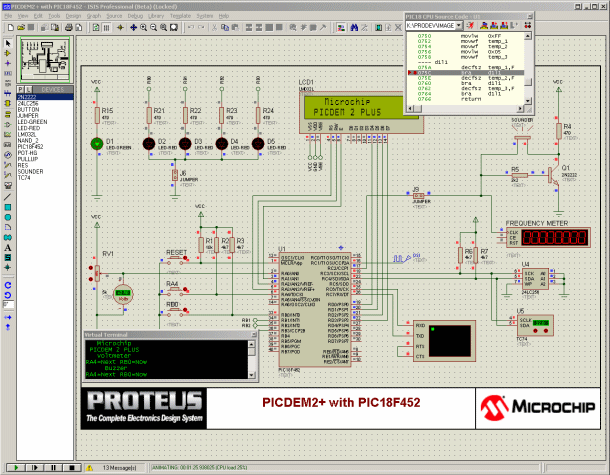Click scroll down arrow in source code window
The height and width of the screenshot is (475, 610).
(528, 101)
